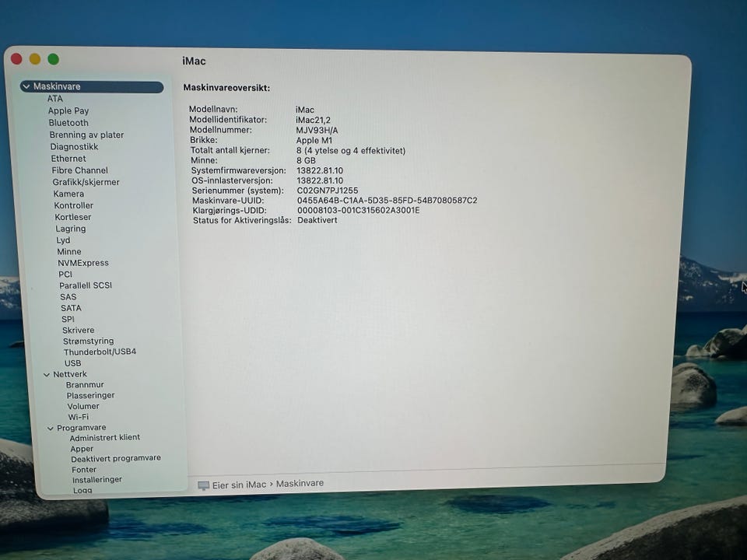The width and height of the screenshot is (747, 560).
Task: Select Nettverk category label
Action: click(70, 374)
